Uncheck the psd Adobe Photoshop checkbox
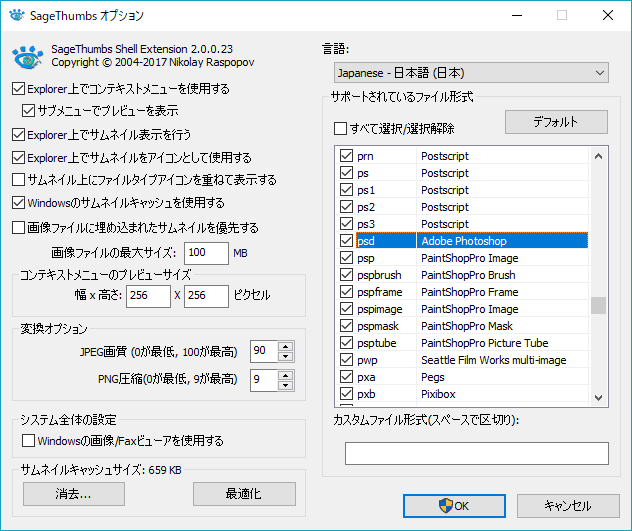632x531 pixels. pyautogui.click(x=346, y=241)
